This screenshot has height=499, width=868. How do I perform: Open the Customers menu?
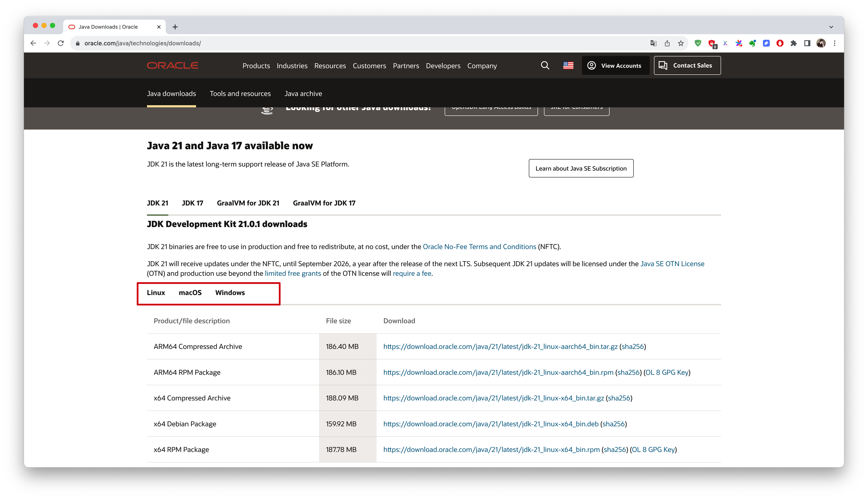[369, 66]
